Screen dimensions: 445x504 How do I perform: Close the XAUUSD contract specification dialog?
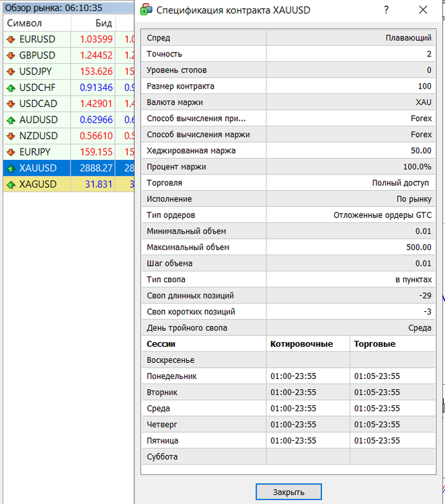pyautogui.click(x=423, y=10)
